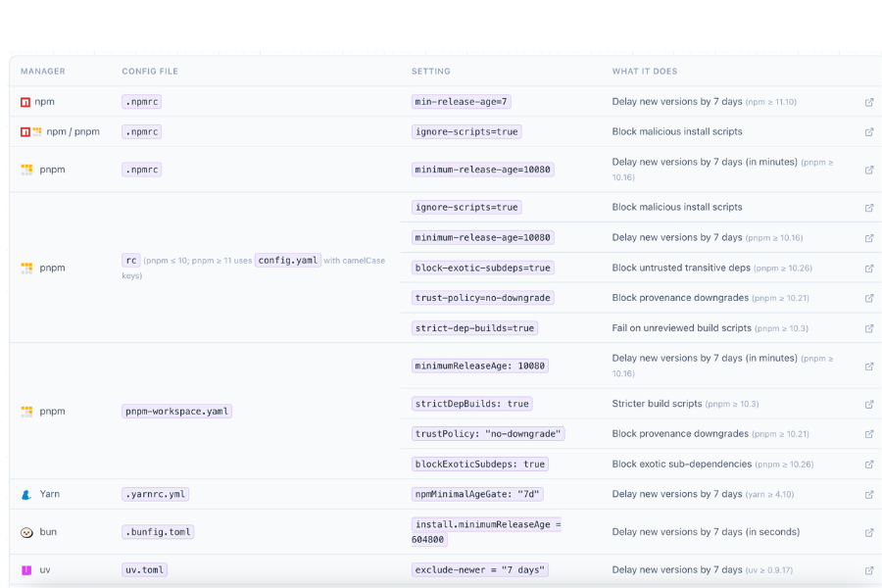The width and height of the screenshot is (882, 588).
Task: Open external link for trust-policy=no-downgrade row
Action: click(869, 299)
